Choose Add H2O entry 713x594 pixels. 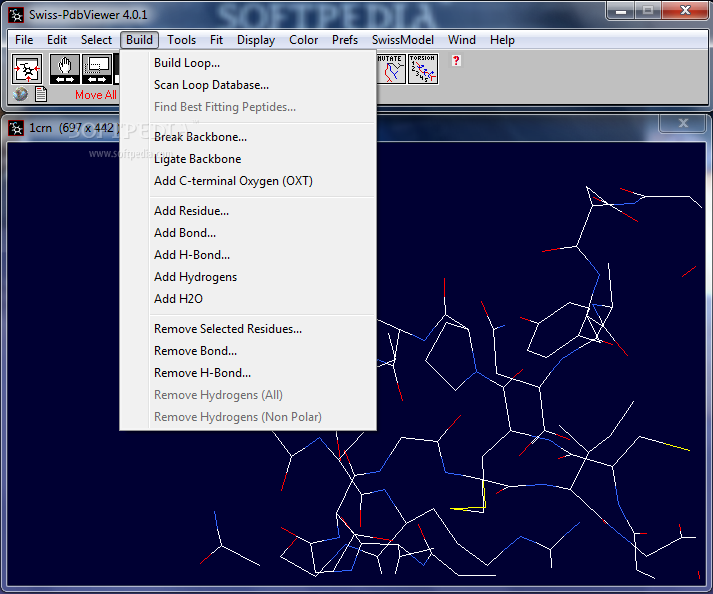(248, 299)
